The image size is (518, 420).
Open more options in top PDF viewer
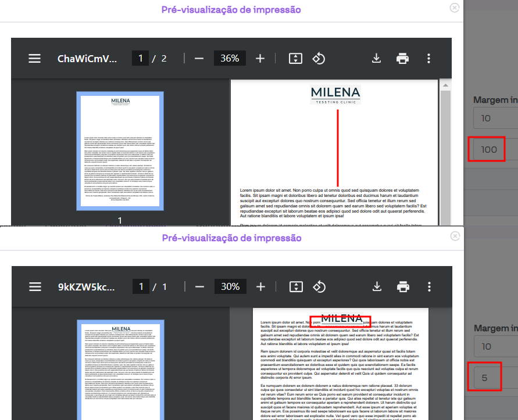[429, 59]
